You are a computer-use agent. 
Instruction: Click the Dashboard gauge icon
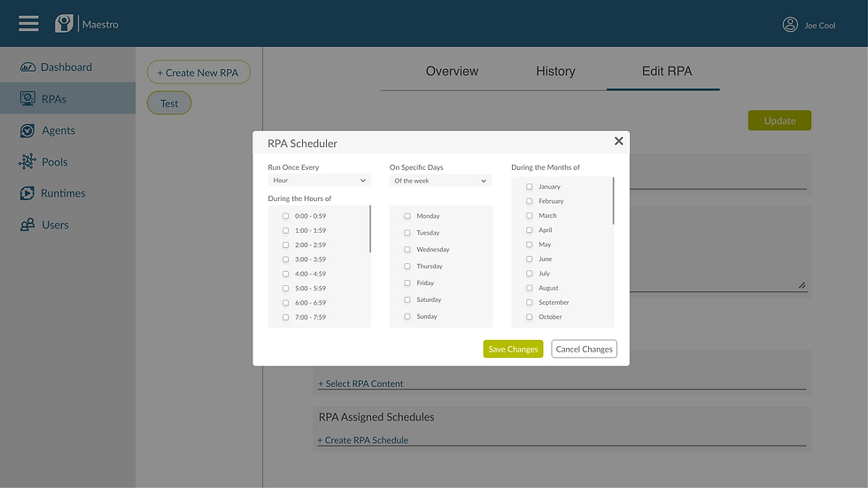point(27,67)
